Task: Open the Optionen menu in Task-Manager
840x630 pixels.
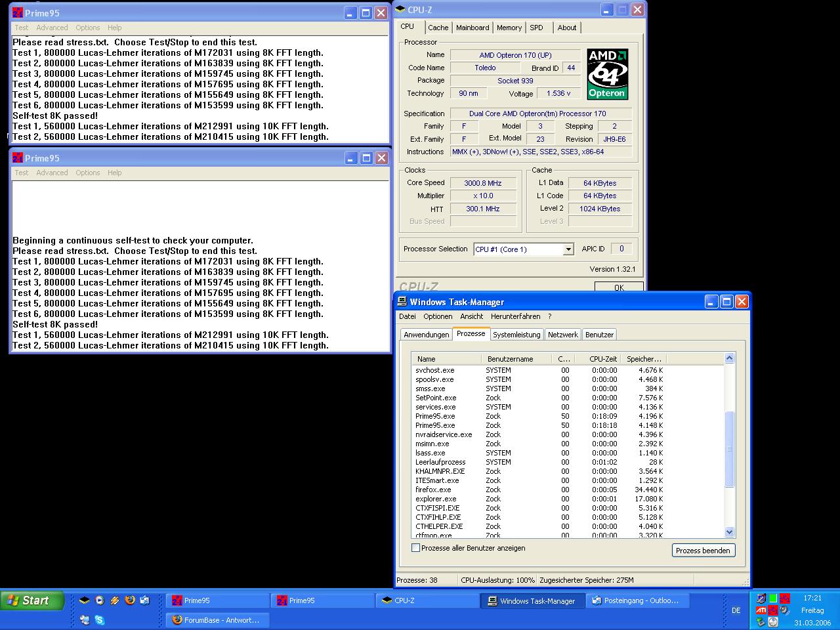Action: (438, 316)
